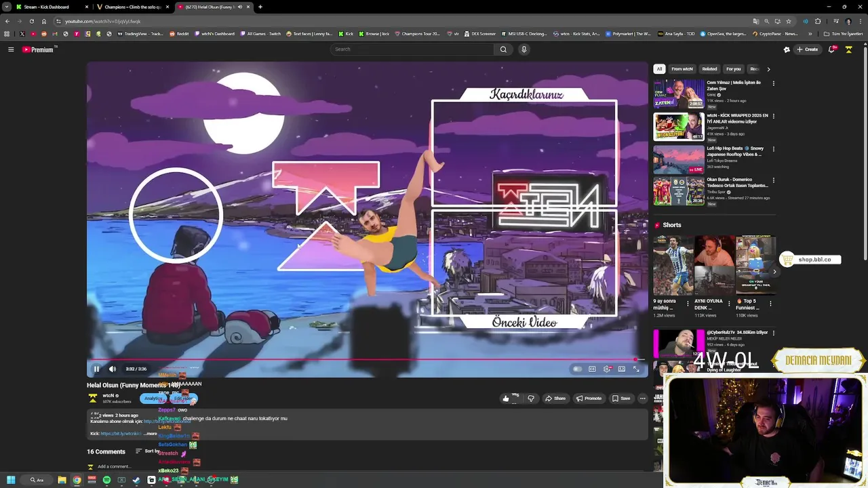Turn on video subtitles (CC)
The image size is (868, 488).
coord(592,369)
